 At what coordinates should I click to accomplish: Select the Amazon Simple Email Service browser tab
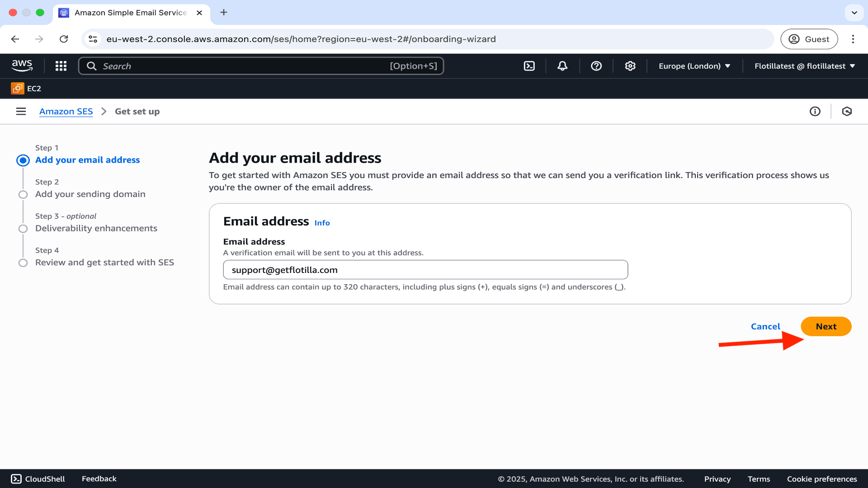(131, 13)
